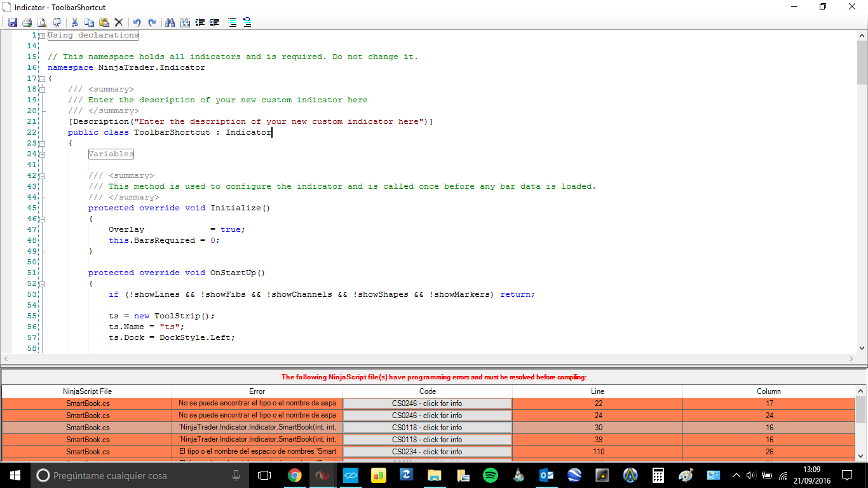Click the Code column header
Viewport: 868px width, 488px height.
pyautogui.click(x=427, y=391)
